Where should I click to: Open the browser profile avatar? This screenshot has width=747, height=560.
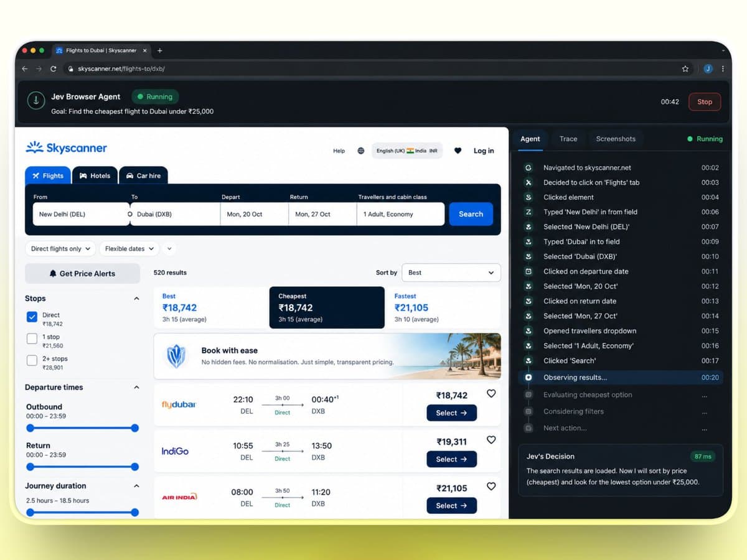[708, 69]
